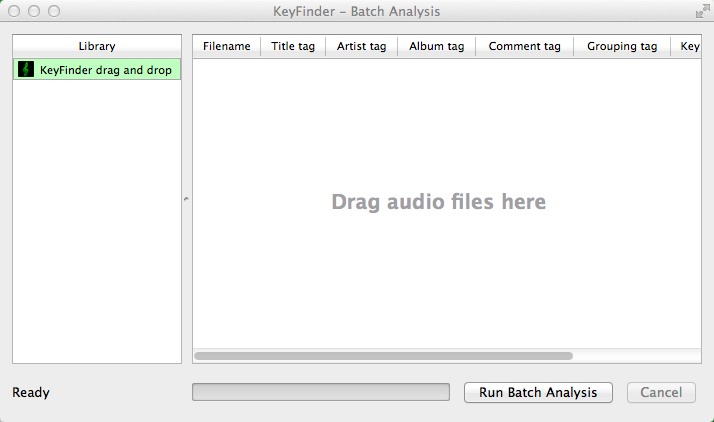Toggle fullscreen with the window corner arrows icon

[x=703, y=11]
